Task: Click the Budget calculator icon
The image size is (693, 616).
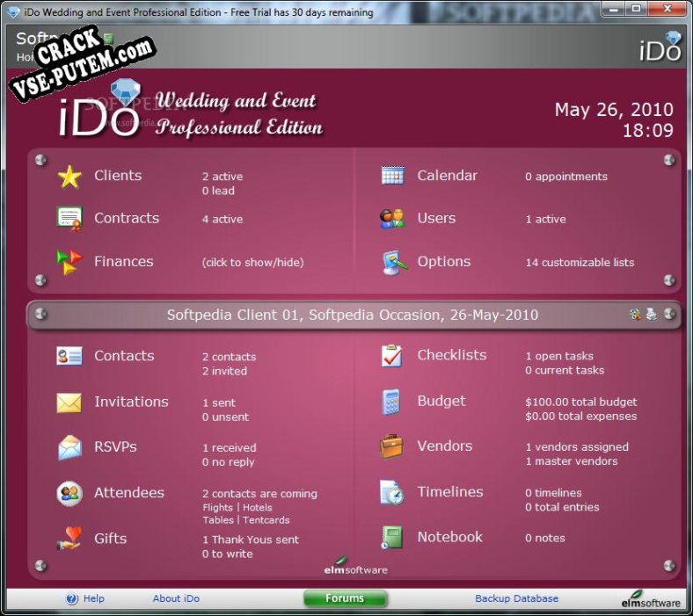Action: pos(392,402)
